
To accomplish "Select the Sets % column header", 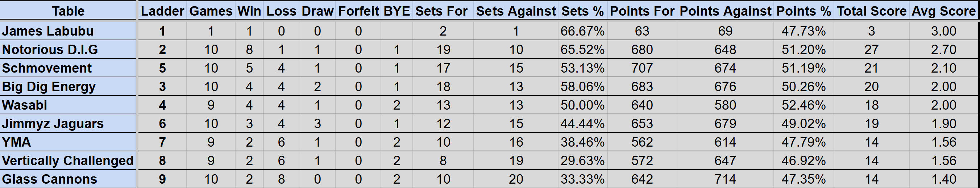I will [x=582, y=11].
